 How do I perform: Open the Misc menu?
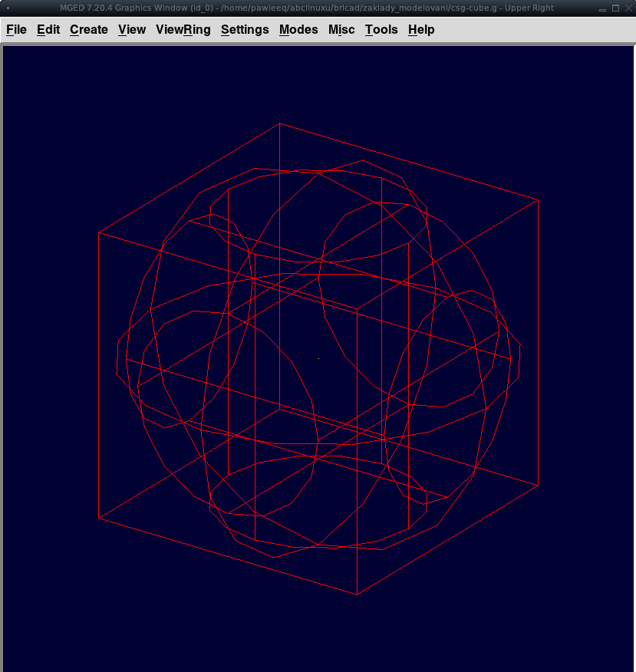tap(341, 30)
